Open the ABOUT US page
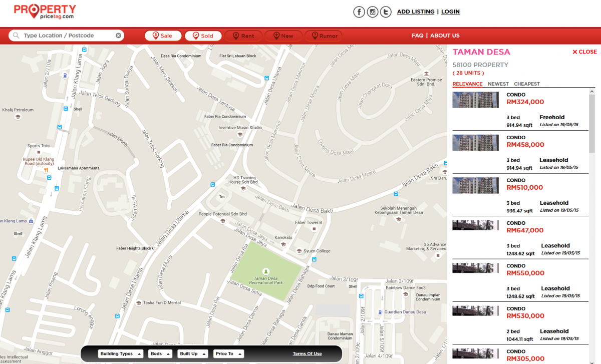 click(445, 36)
